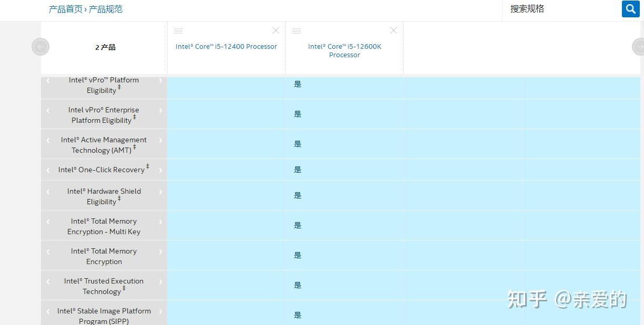Remove the i5-12400 Processor column

point(275,30)
